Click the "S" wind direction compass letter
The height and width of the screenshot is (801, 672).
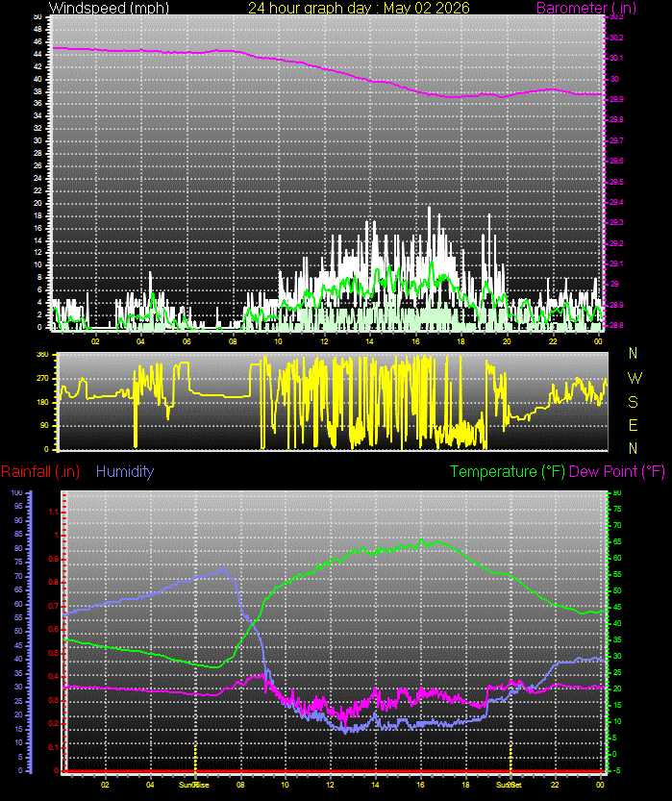point(634,402)
